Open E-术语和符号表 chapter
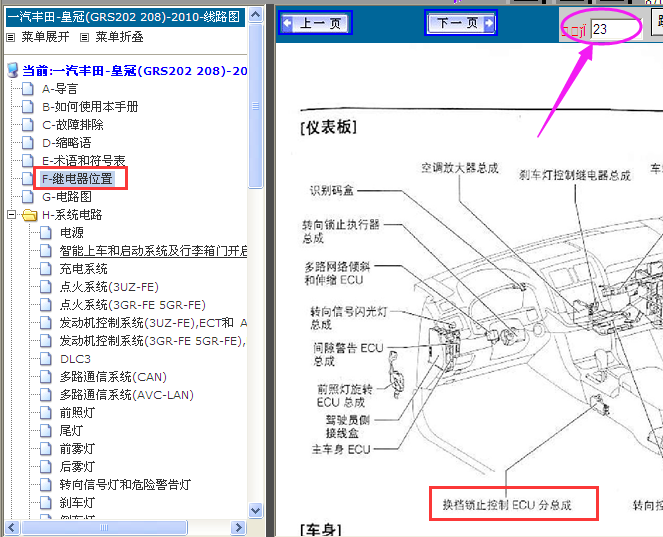The width and height of the screenshot is (663, 537). click(x=84, y=161)
